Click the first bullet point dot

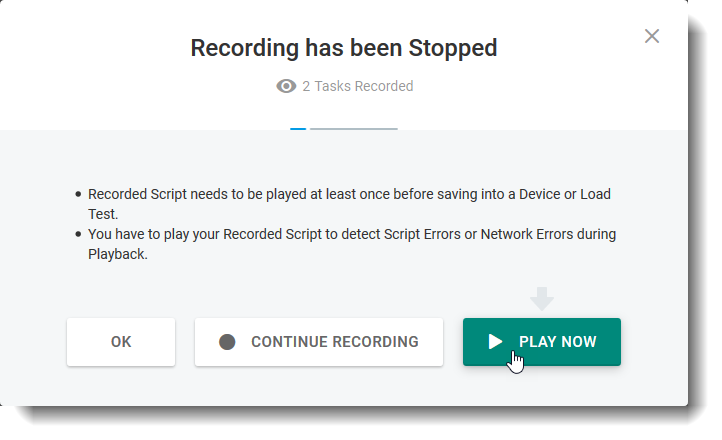click(x=78, y=194)
